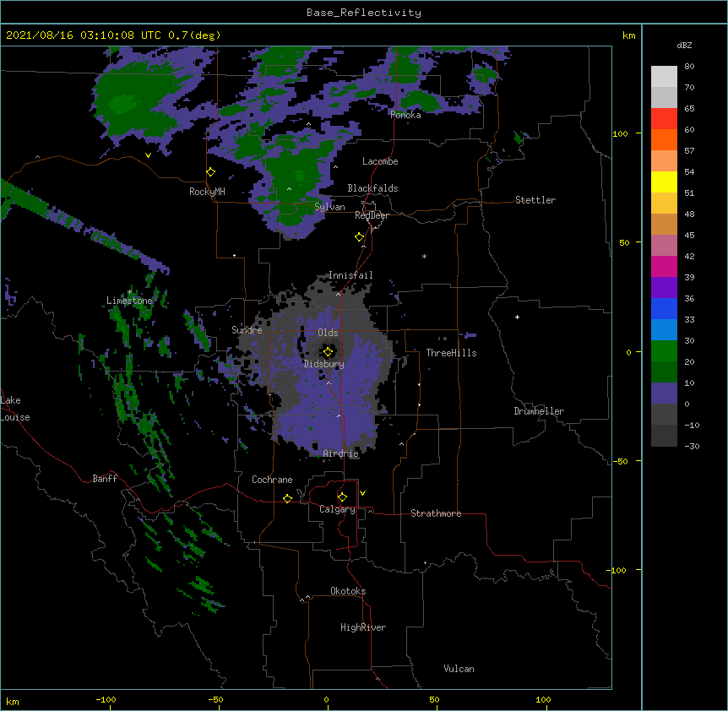Click the Stettler city label
The height and width of the screenshot is (711, 728).
tap(535, 200)
